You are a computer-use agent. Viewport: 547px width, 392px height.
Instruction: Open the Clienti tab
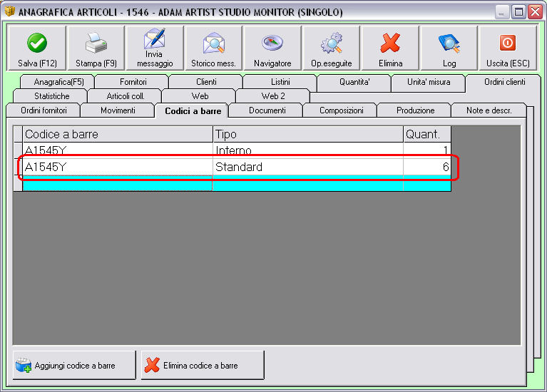click(x=206, y=82)
